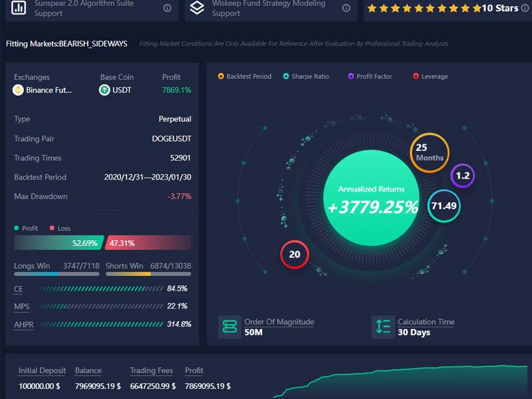The height and width of the screenshot is (399, 532).
Task: Toggle the Leverage legend item
Action: (430, 76)
